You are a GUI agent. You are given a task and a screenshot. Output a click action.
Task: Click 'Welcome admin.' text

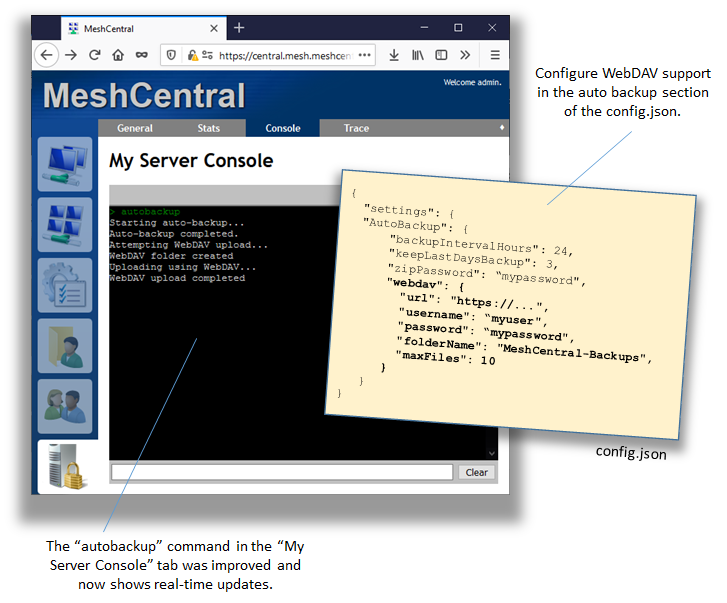(x=472, y=82)
